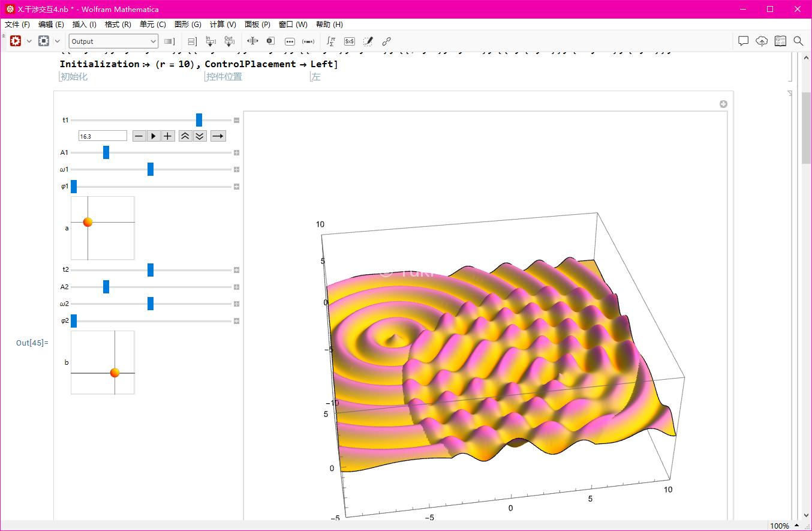Click the drawing tools pencil icon
Screen dimensions: 812x531
(x=368, y=41)
